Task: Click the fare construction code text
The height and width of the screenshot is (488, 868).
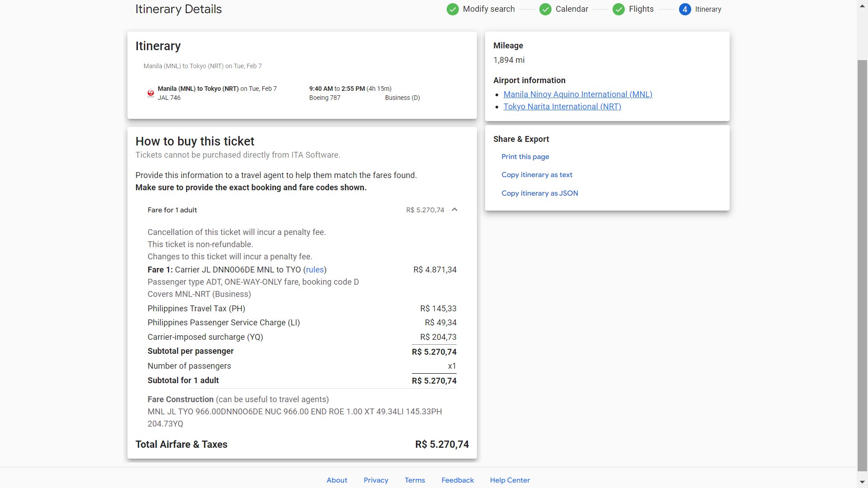Action: point(295,418)
